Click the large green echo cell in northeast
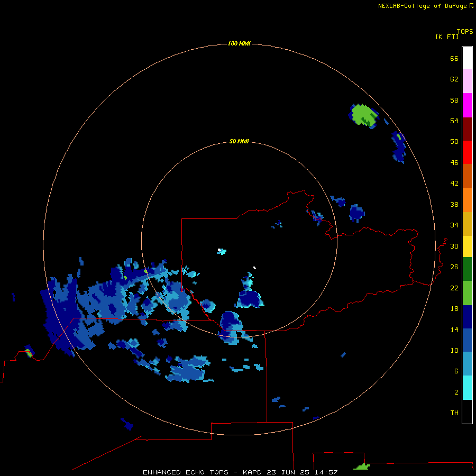476x476 pixels. pyautogui.click(x=363, y=115)
